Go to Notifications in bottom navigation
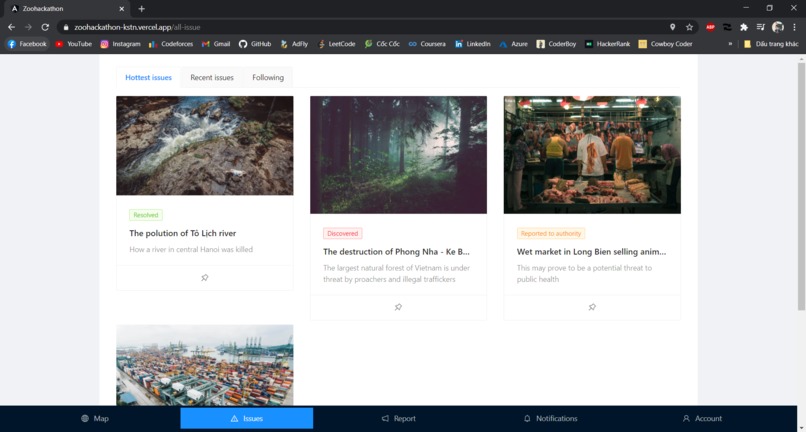The image size is (806, 432). (x=551, y=419)
